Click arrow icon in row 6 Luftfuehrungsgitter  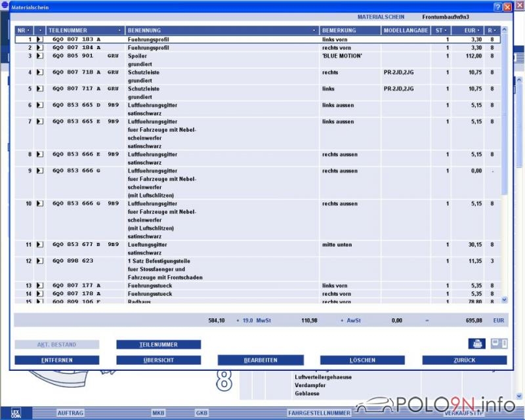coord(39,105)
